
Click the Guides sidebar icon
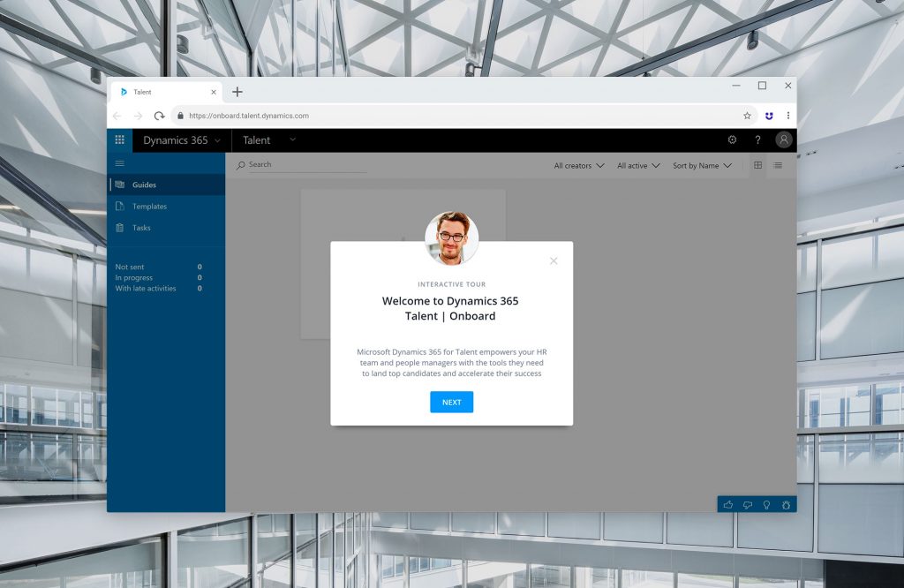coord(120,185)
